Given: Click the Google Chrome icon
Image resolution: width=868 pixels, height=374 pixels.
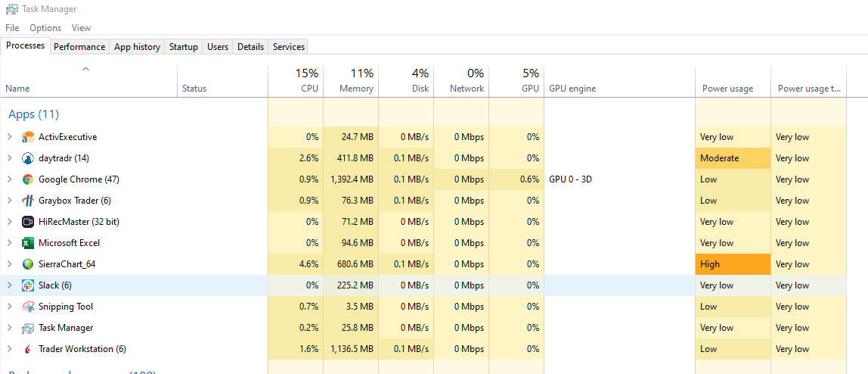Looking at the screenshot, I should pos(28,179).
